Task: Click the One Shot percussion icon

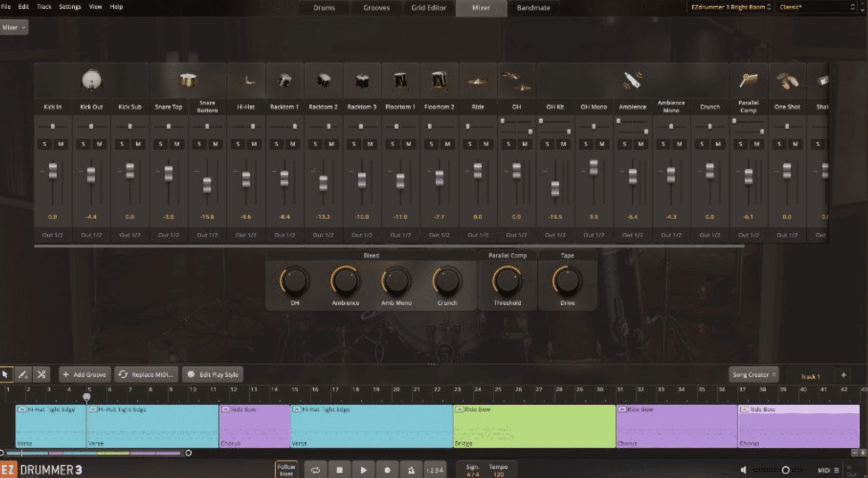Action: pyautogui.click(x=787, y=81)
